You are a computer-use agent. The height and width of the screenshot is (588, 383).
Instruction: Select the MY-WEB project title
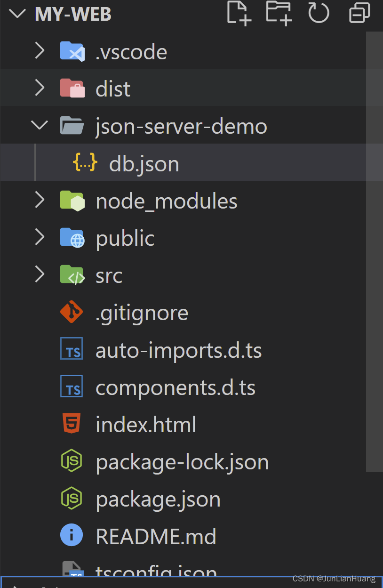coord(73,14)
